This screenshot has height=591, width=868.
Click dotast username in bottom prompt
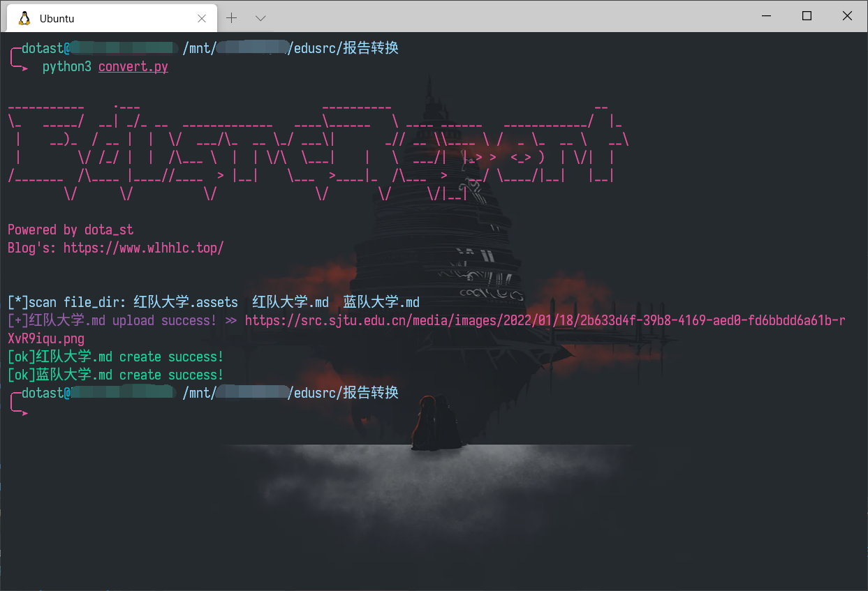(43, 393)
